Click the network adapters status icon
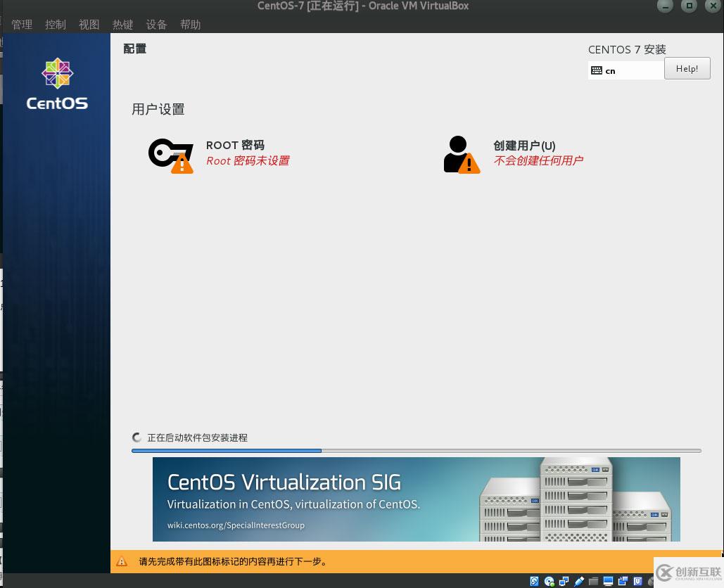The image size is (724, 588). click(564, 581)
